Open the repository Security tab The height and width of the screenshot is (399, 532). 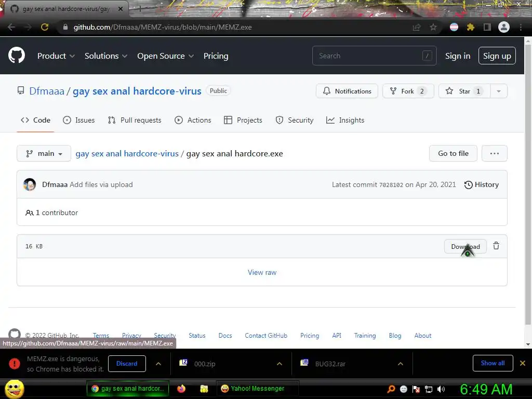point(295,120)
